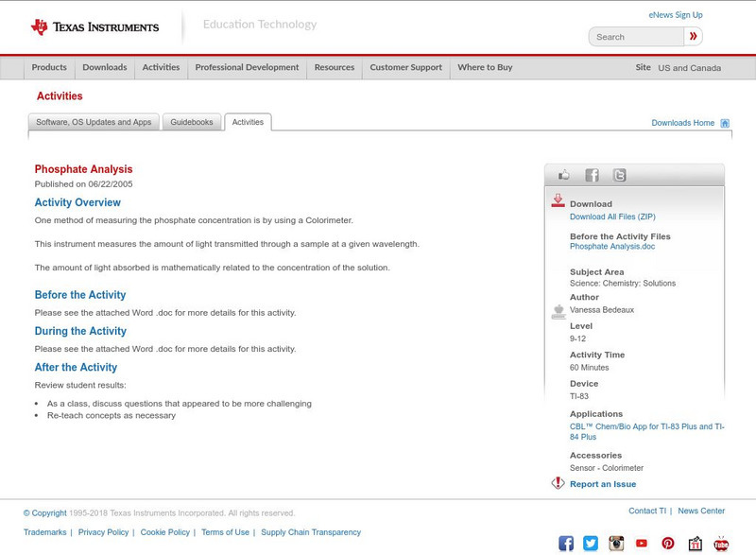Open YouTube from the footer icons
The image size is (756, 555).
(642, 542)
